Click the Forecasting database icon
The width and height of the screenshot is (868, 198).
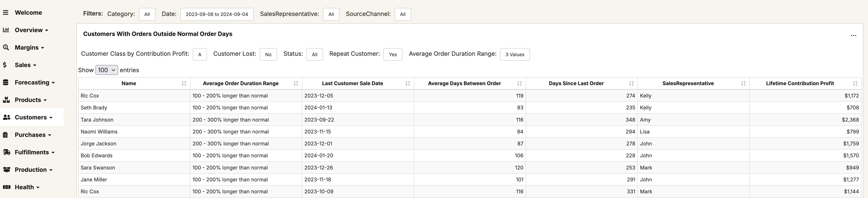point(6,83)
